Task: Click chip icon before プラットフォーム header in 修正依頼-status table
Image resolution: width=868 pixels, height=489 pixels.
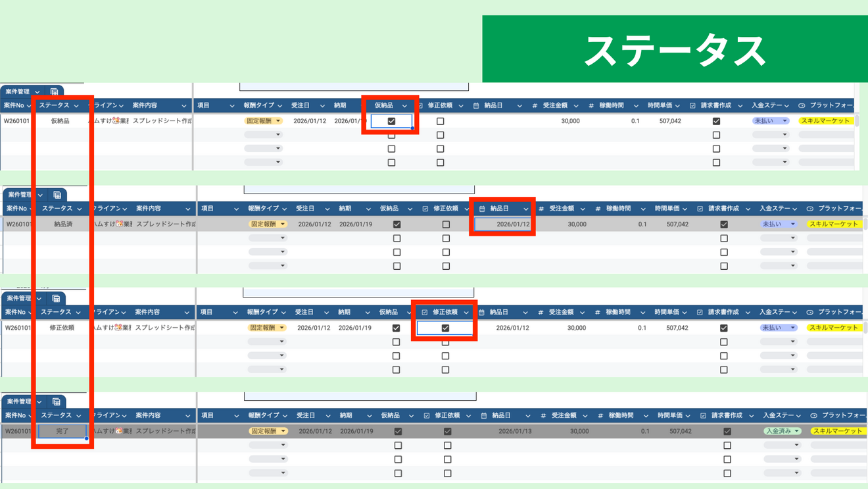Action: tap(809, 313)
